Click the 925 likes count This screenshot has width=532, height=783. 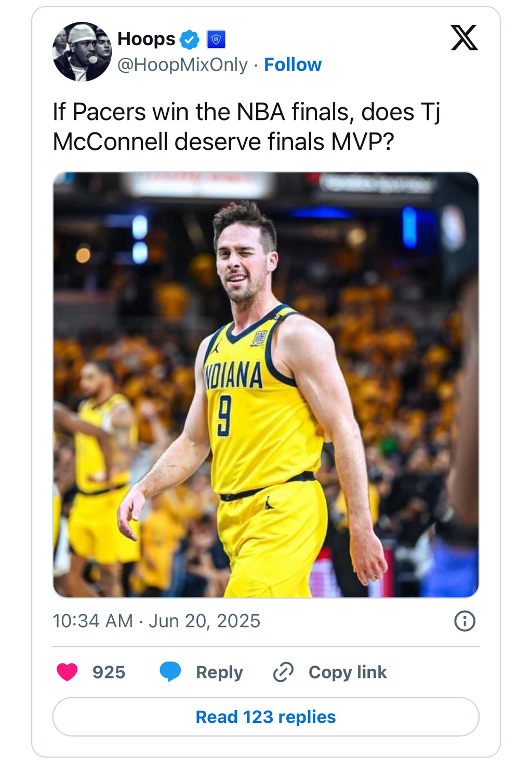[109, 672]
